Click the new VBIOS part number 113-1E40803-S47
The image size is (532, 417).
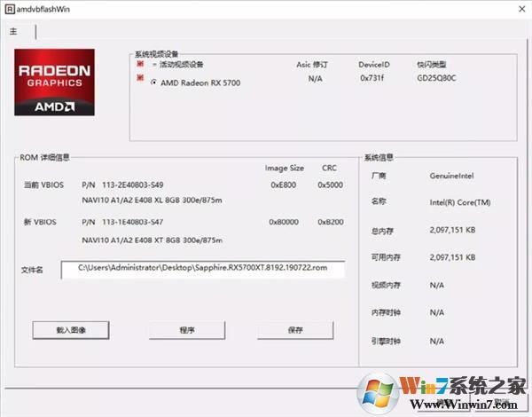point(133,221)
